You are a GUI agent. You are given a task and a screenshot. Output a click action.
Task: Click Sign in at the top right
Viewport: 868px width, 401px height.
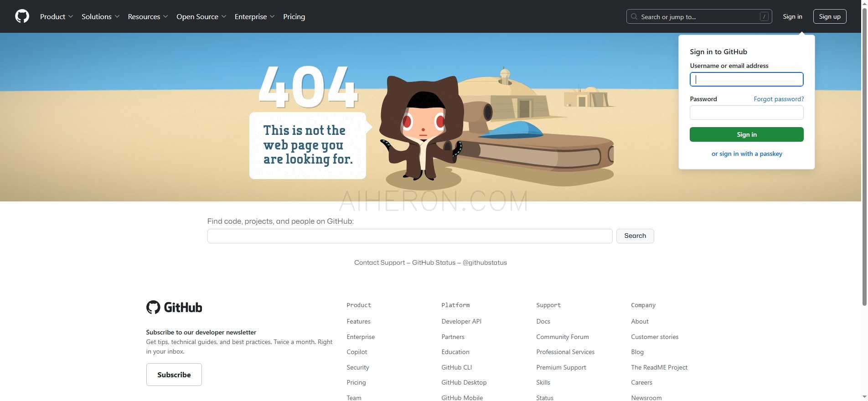(x=792, y=16)
